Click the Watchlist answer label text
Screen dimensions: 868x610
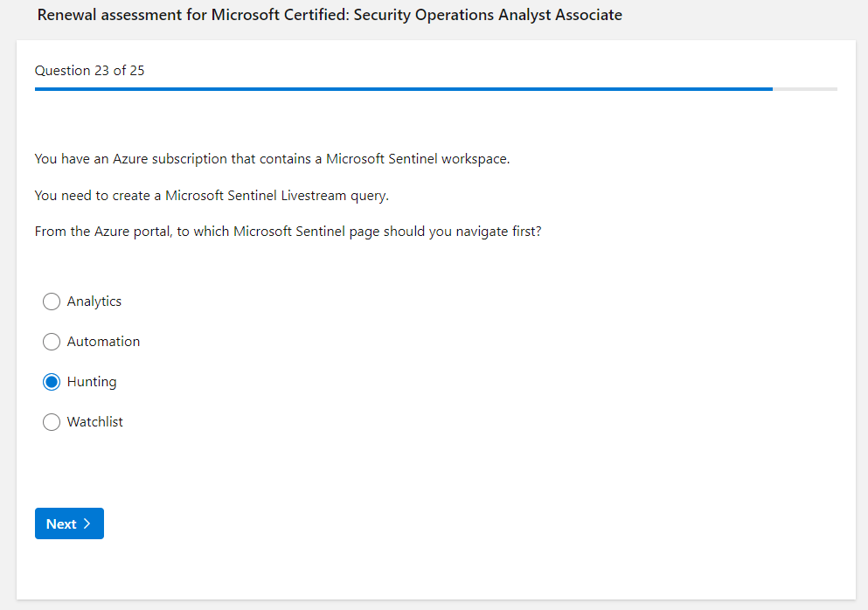95,422
